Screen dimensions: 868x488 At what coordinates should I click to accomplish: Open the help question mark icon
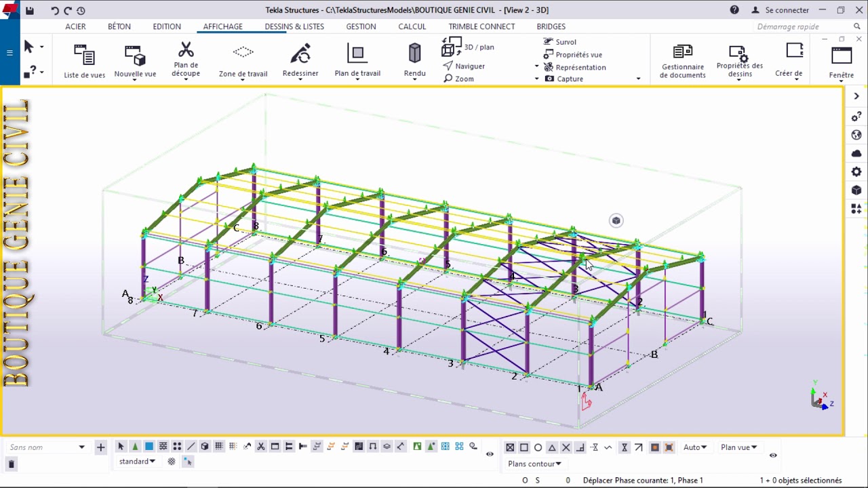click(x=734, y=10)
